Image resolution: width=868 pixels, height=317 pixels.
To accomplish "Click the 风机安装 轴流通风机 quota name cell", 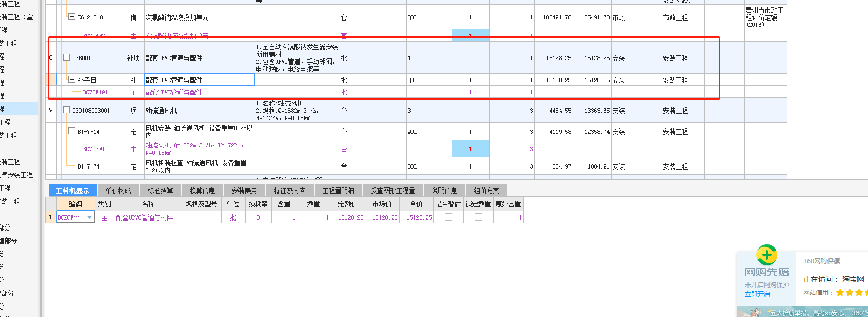I will point(199,132).
